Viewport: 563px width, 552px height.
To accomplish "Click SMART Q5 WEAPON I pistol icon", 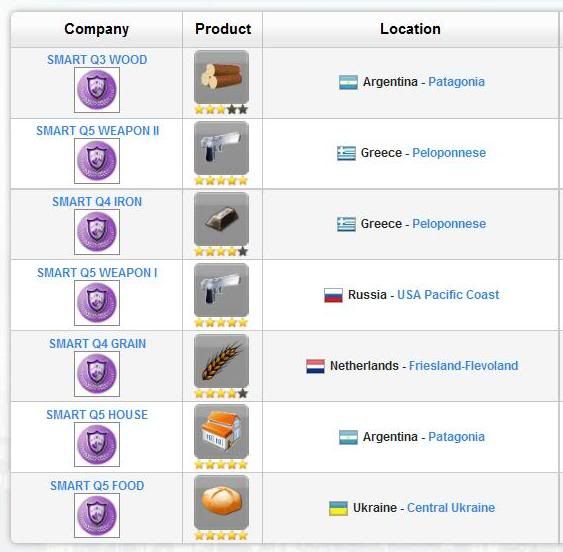I will pyautogui.click(x=221, y=290).
